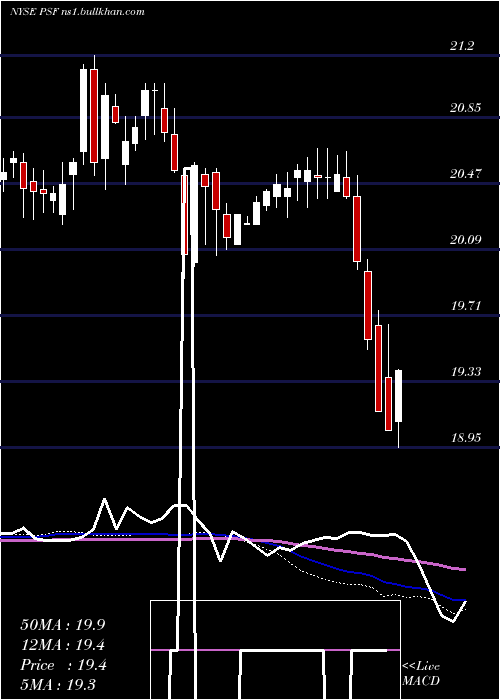Click the 20.47 price axis label
Viewport: 500px width, 700px height.
click(x=466, y=174)
